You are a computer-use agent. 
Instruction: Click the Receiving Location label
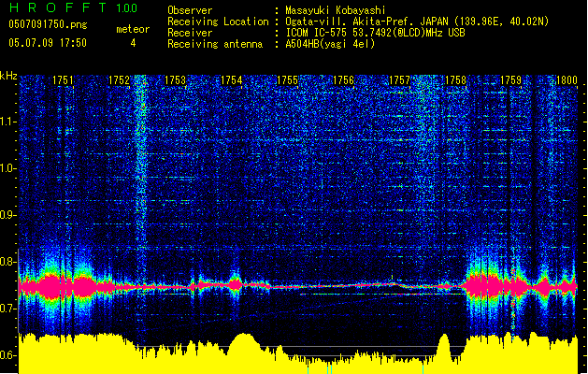(x=218, y=22)
